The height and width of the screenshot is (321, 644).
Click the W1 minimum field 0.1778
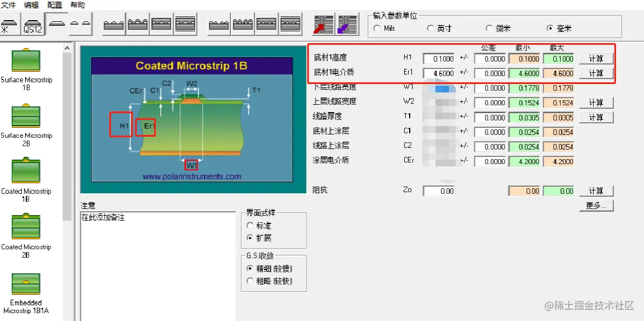525,89
